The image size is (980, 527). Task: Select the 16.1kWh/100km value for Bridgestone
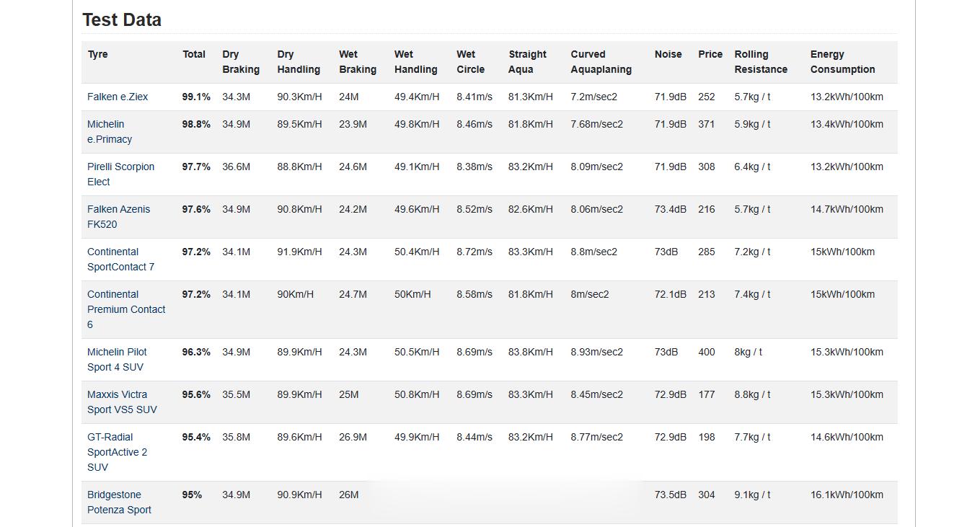click(847, 495)
